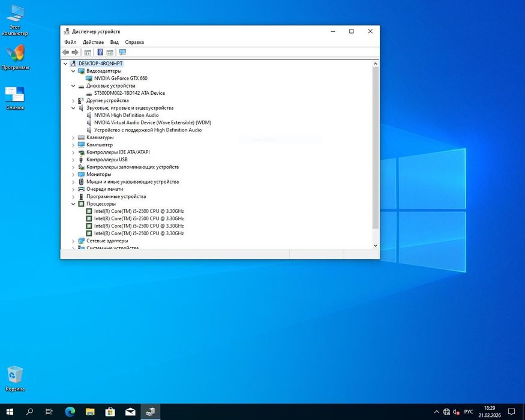Open Microsoft Edge from the taskbar
525x420 pixels.
[69, 412]
